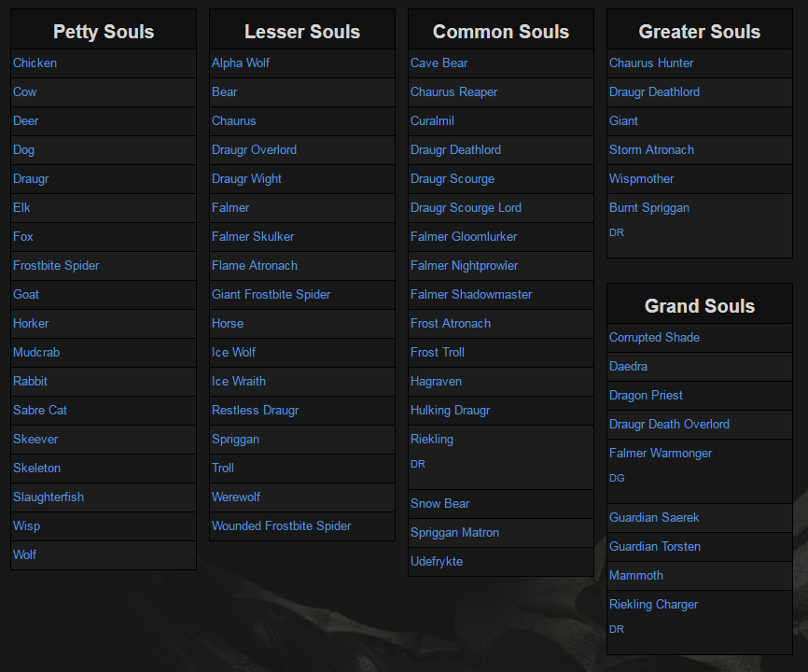Viewport: 808px width, 672px height.
Task: Open the Alpha Wolf link
Action: pos(241,63)
